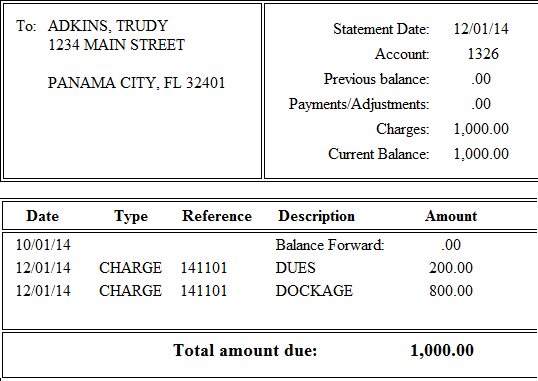Viewport: 538px width, 381px height.
Task: Click the Amount column header
Action: pyautogui.click(x=451, y=216)
